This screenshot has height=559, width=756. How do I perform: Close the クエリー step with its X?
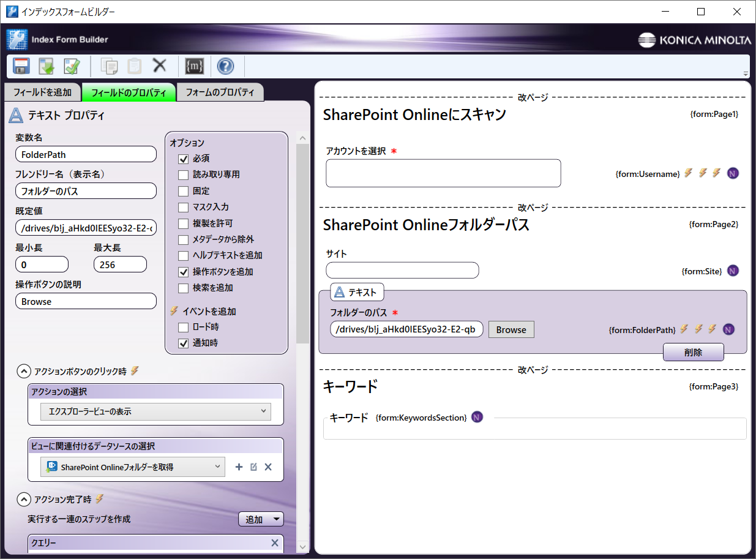(275, 543)
